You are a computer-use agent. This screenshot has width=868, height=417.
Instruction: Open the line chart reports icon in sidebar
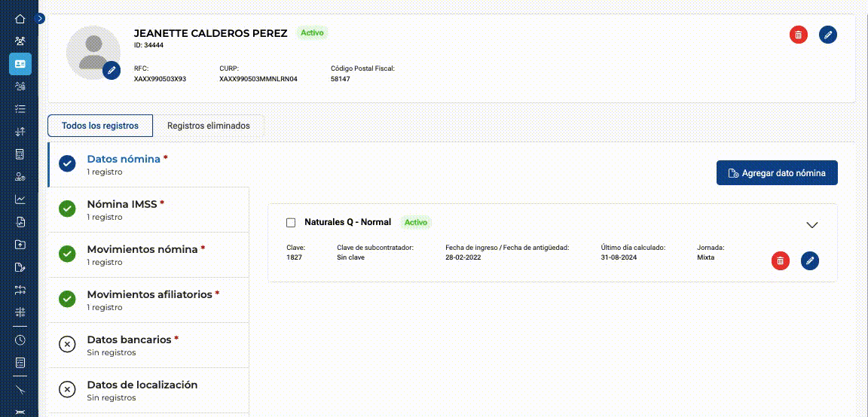pos(20,199)
